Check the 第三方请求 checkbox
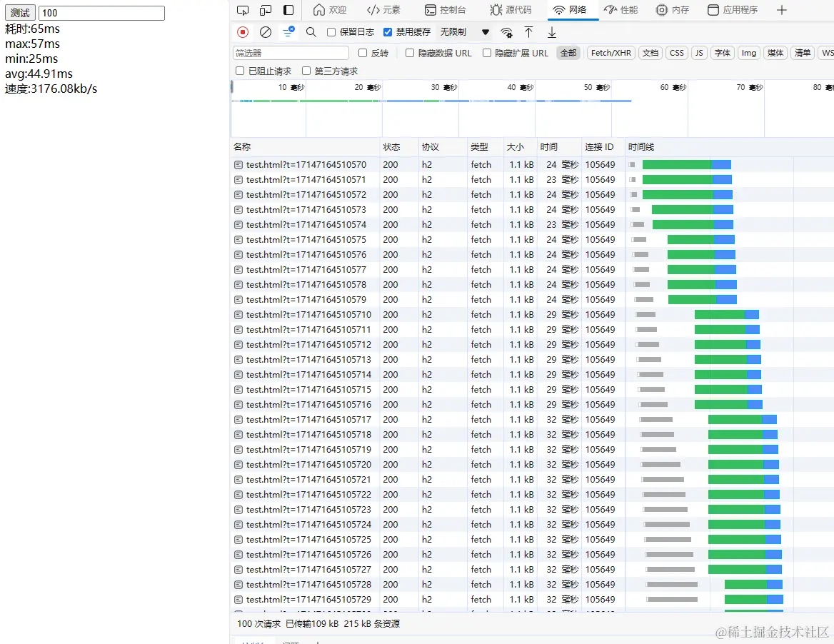The height and width of the screenshot is (644, 834). pyautogui.click(x=306, y=71)
